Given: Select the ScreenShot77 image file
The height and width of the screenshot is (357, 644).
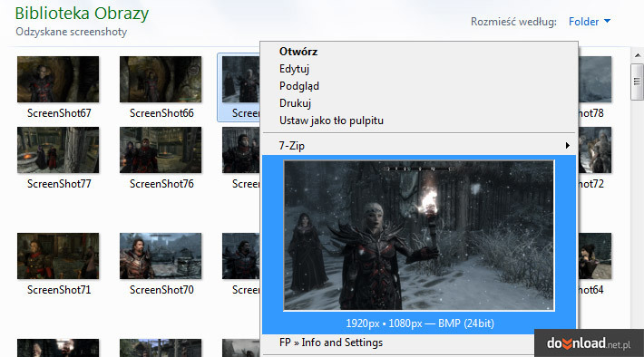Looking at the screenshot, I should [x=58, y=150].
